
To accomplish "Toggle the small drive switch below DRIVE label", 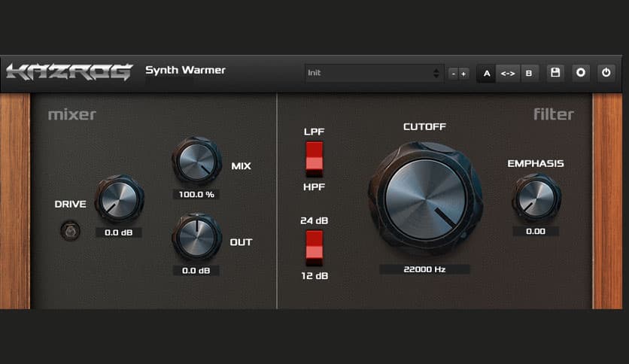I will pos(70,231).
